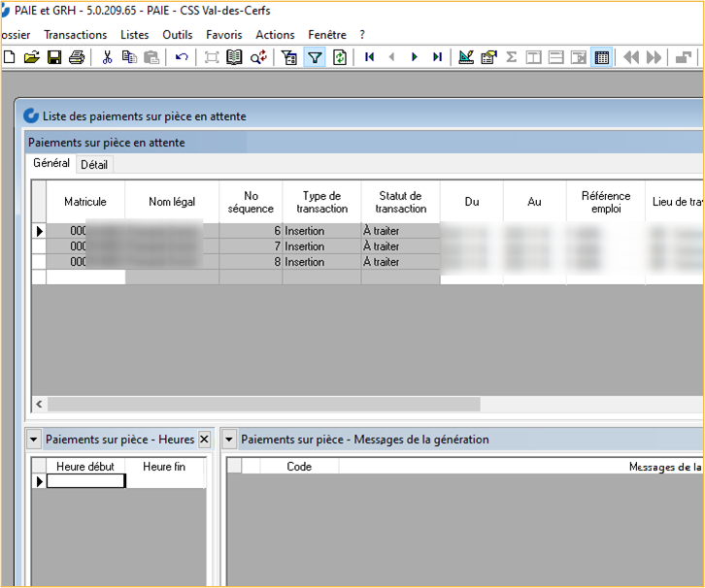Click the Open folder toolbar icon

click(x=31, y=57)
